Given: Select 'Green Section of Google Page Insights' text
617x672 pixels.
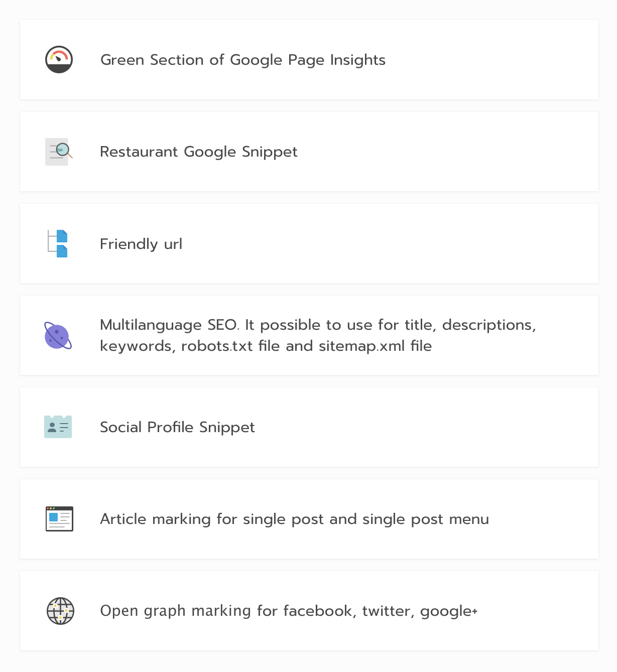Looking at the screenshot, I should point(243,60).
